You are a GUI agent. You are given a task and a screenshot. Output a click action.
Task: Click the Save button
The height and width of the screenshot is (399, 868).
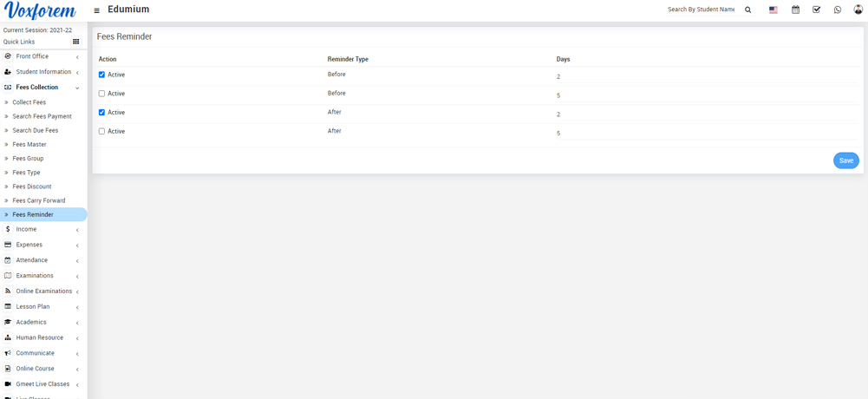pyautogui.click(x=845, y=160)
